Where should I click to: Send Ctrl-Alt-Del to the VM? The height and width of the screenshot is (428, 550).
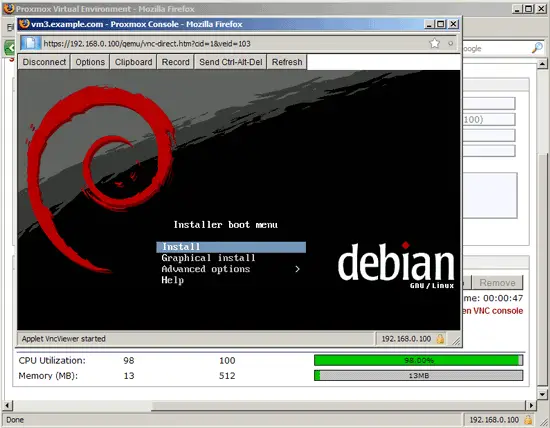[230, 62]
